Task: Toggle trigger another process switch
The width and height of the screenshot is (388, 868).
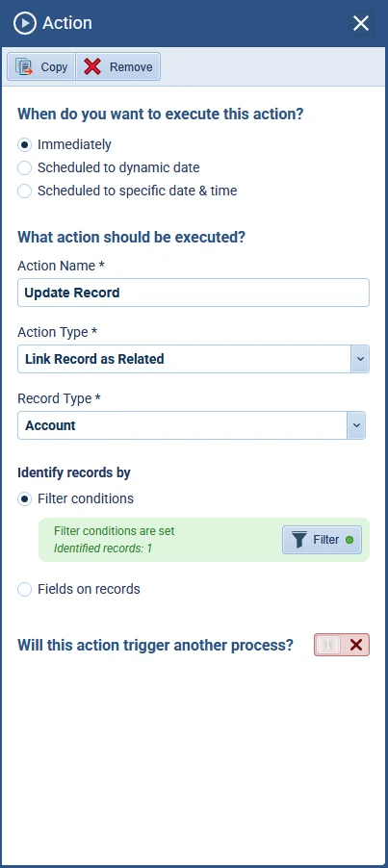Action: [x=342, y=645]
